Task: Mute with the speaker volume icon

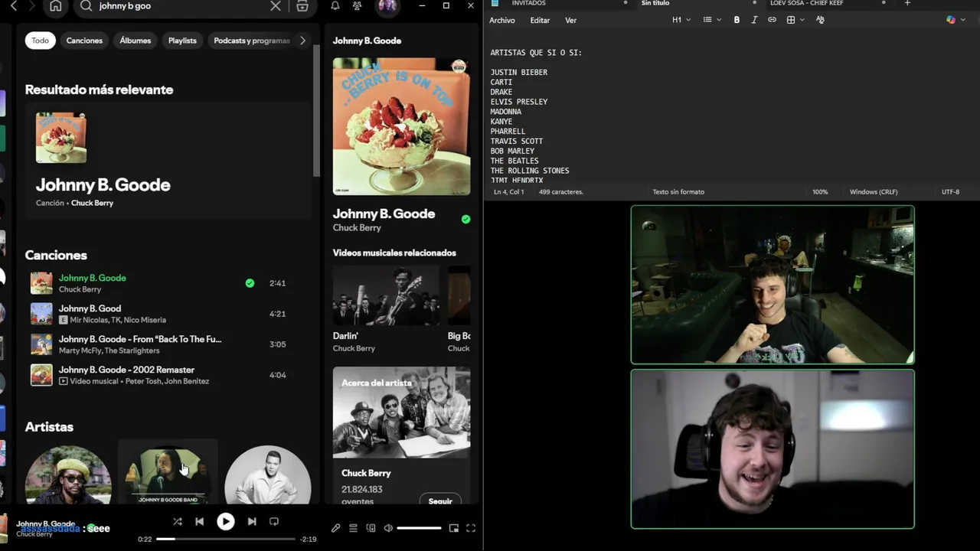Action: (x=388, y=528)
